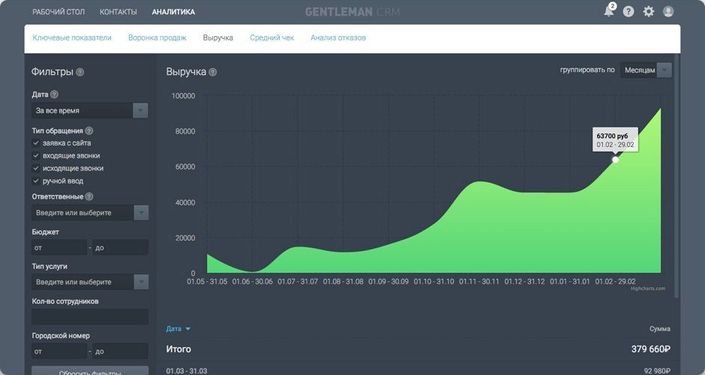Open the Ответственные dropdown selector
This screenshot has width=705, height=375.
[90, 213]
